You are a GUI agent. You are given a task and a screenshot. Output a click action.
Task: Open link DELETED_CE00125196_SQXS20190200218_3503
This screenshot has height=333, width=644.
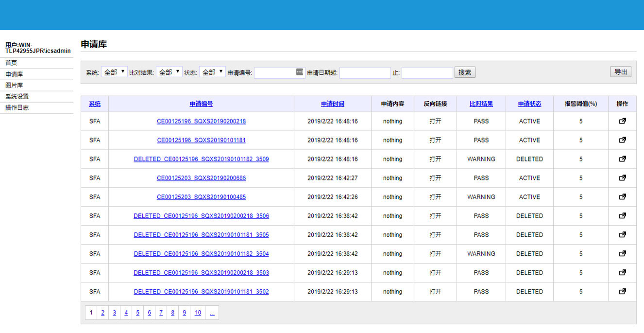coord(201,273)
